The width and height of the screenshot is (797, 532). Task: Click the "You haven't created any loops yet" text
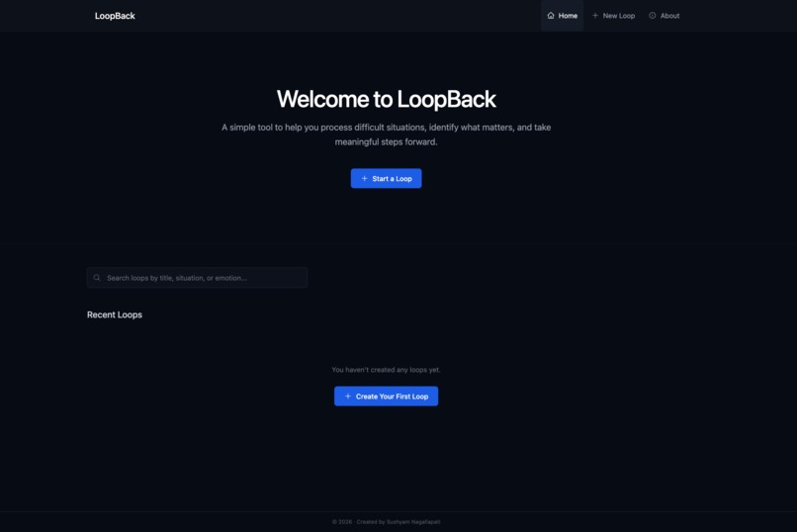point(387,370)
